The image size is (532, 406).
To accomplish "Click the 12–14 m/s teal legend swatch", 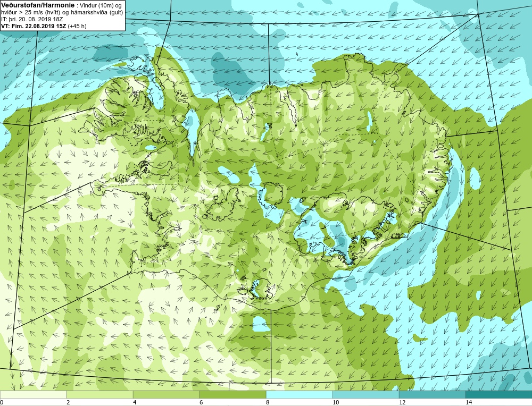I will [x=432, y=394].
